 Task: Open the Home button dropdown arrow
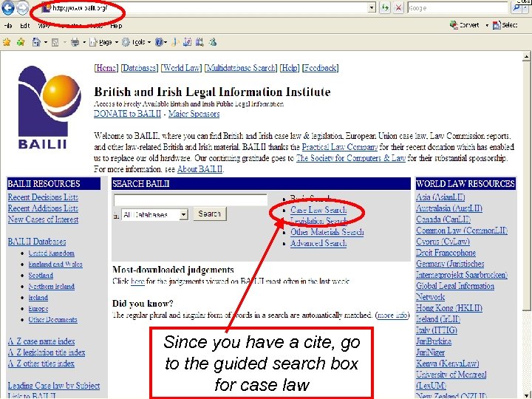pos(46,42)
